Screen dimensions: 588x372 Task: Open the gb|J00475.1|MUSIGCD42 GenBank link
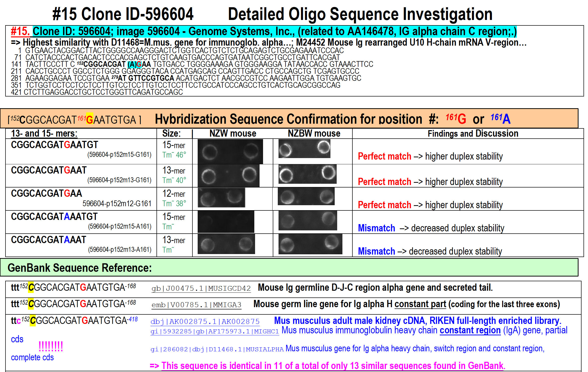coord(201,288)
